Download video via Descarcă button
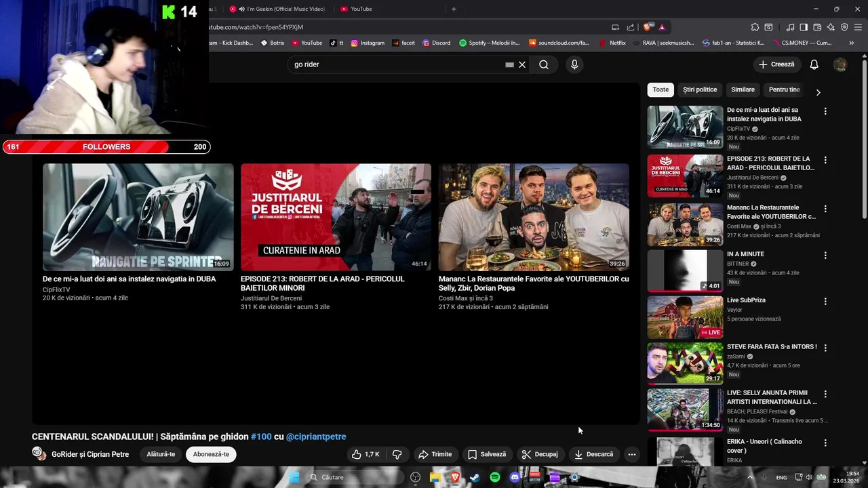The image size is (868, 488). tap(593, 455)
